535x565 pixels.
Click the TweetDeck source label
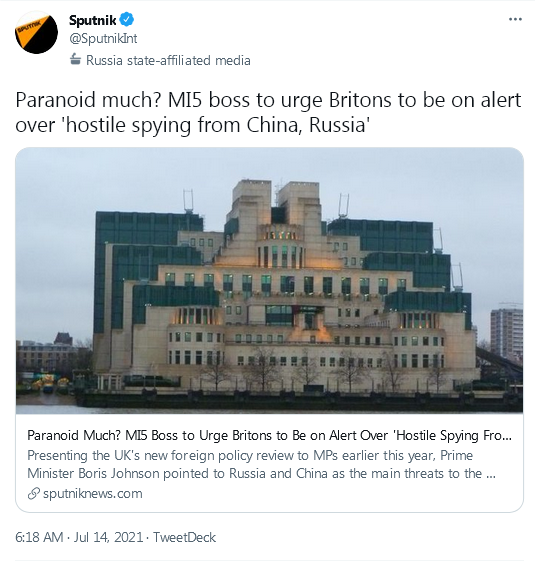pos(184,538)
